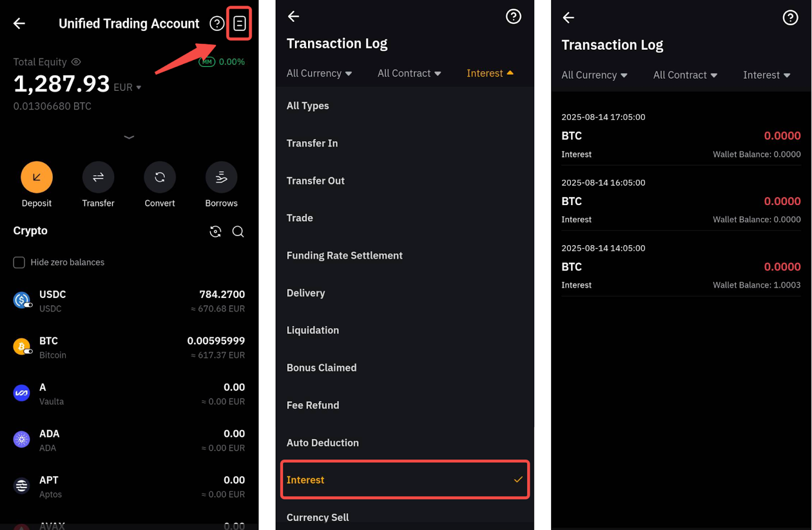Go back from the Unified Trading Account screen
Screen dimensions: 812x530
pos(19,23)
